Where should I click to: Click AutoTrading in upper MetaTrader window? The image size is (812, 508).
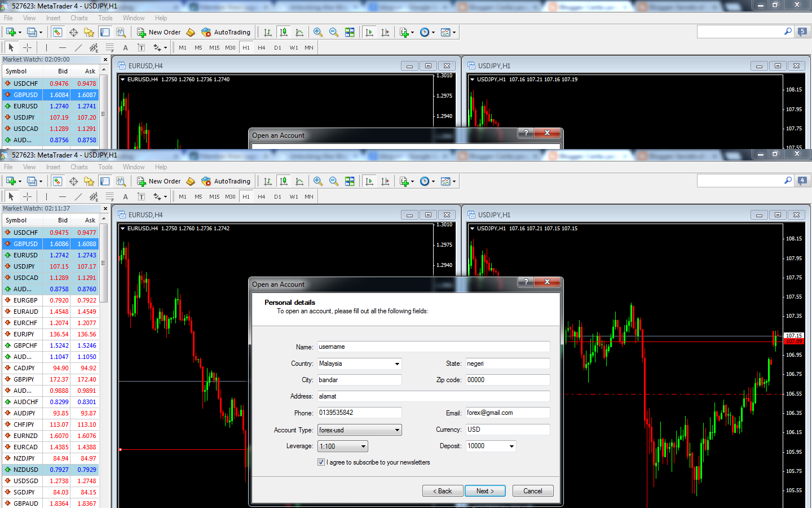[226, 32]
